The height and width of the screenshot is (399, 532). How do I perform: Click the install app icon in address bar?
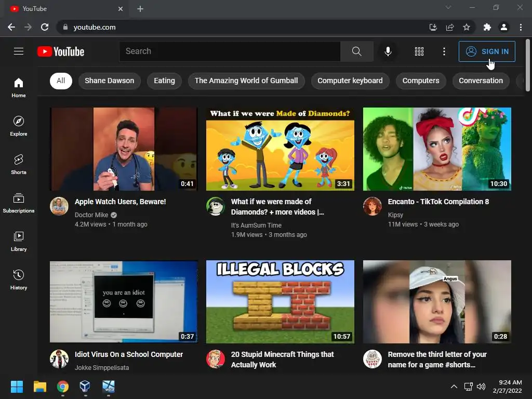(433, 27)
